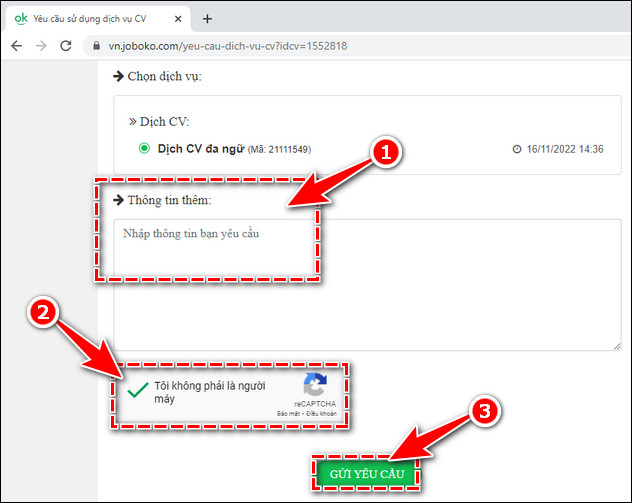Screen dimensions: 632x503
Task: Click the "Dịch CV:" section heading
Action: [x=163, y=121]
